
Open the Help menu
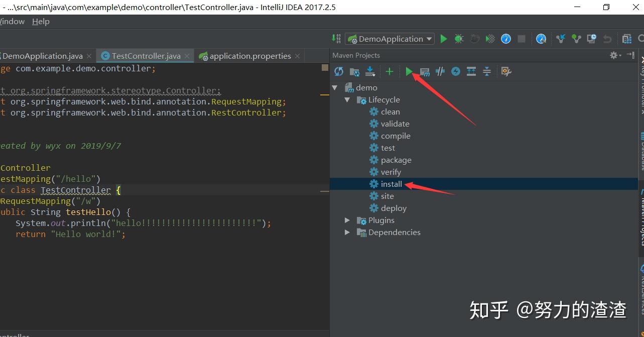[x=41, y=22]
